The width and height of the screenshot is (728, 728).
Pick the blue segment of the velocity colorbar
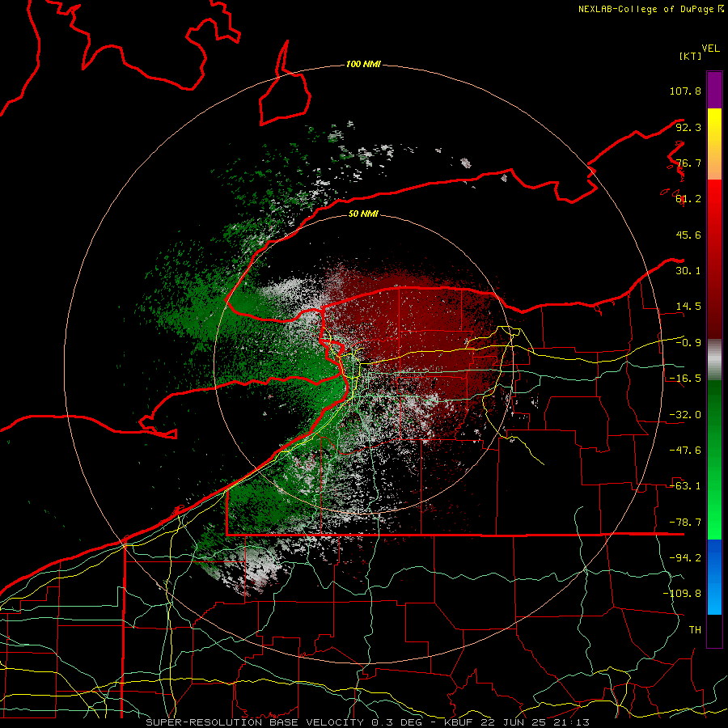pos(714,577)
